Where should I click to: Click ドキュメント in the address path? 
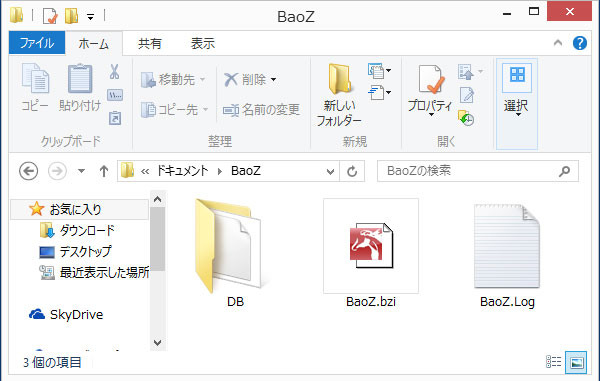183,171
